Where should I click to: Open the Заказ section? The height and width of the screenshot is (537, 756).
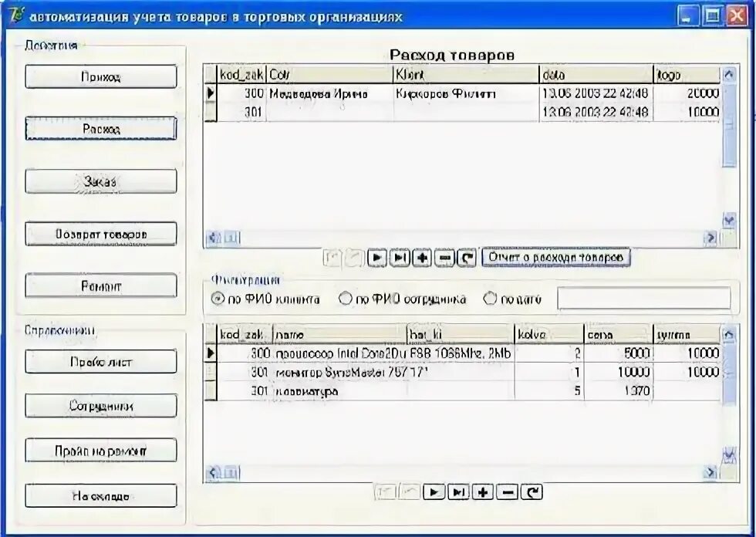tap(101, 181)
